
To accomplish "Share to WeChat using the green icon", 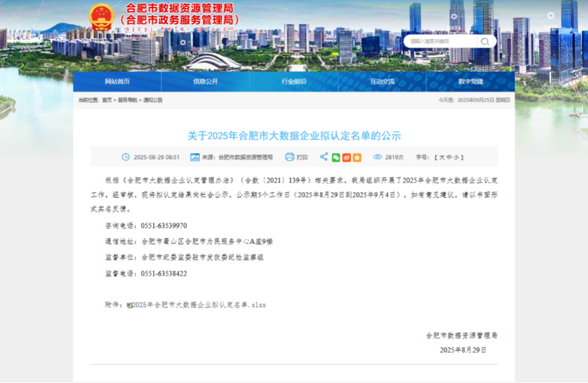I will (x=336, y=157).
